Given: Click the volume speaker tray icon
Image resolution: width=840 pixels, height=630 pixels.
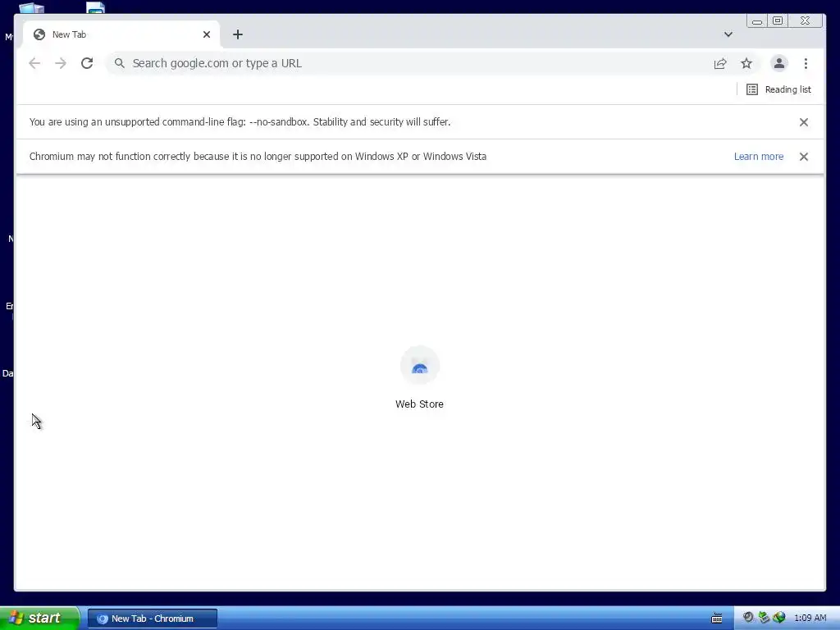Looking at the screenshot, I should [x=748, y=618].
